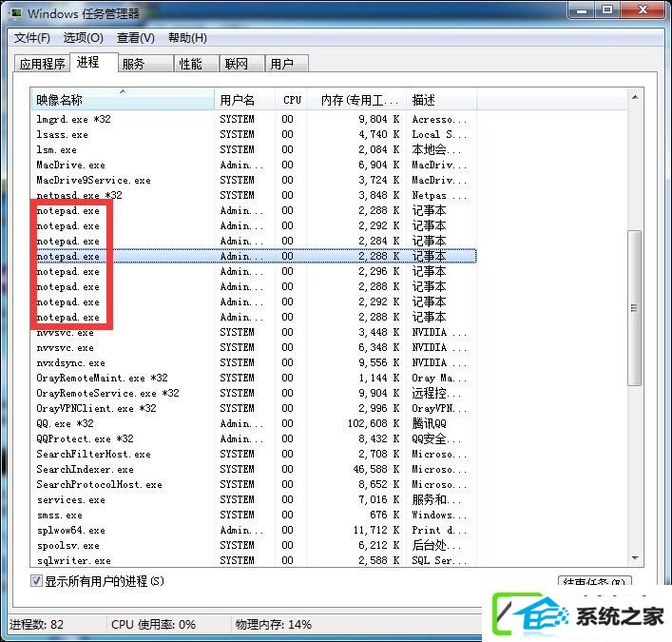Click scrollbar down arrow in process list

[x=635, y=558]
